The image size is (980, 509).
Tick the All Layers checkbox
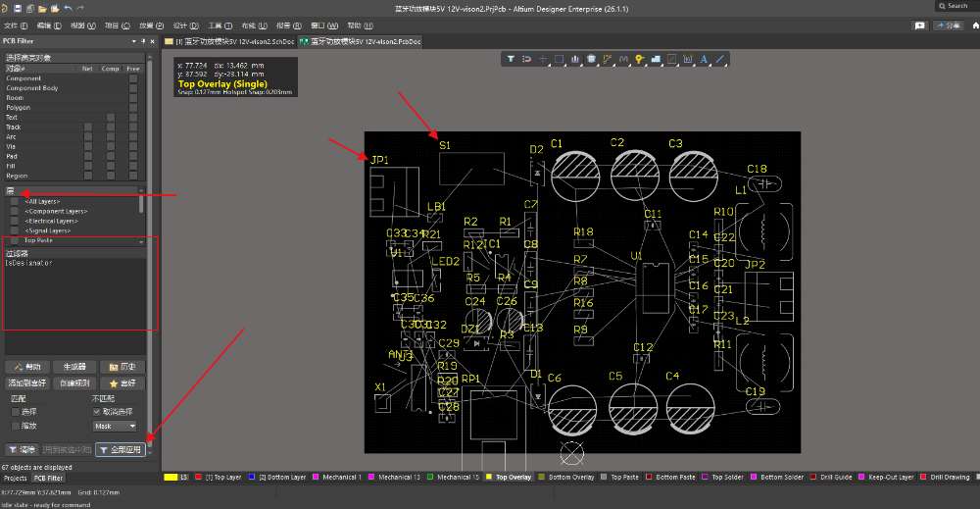coord(15,202)
